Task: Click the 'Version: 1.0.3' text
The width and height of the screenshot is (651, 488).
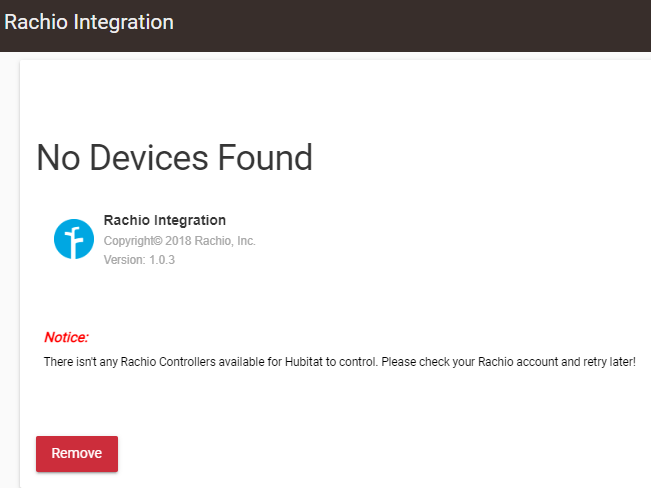Action: point(139,260)
